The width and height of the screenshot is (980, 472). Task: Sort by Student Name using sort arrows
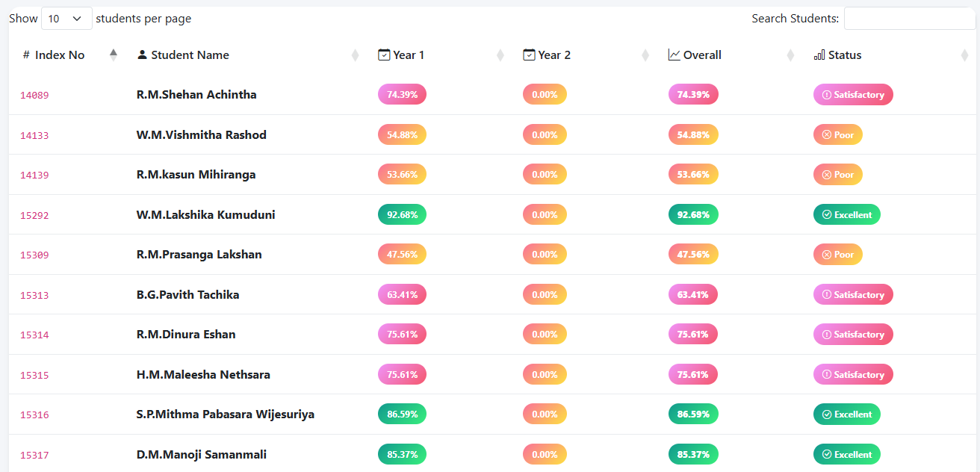tap(356, 55)
